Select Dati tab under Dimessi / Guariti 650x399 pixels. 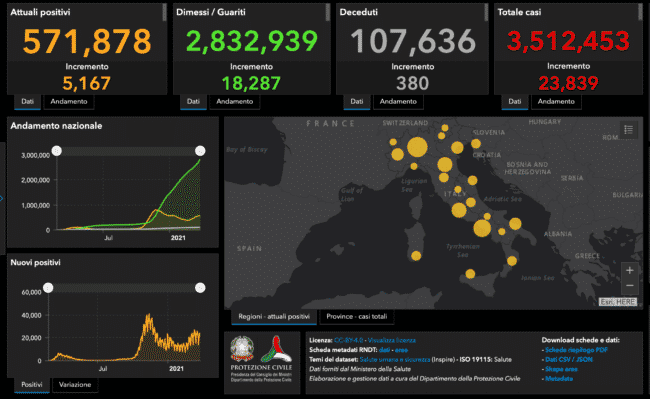pos(193,102)
